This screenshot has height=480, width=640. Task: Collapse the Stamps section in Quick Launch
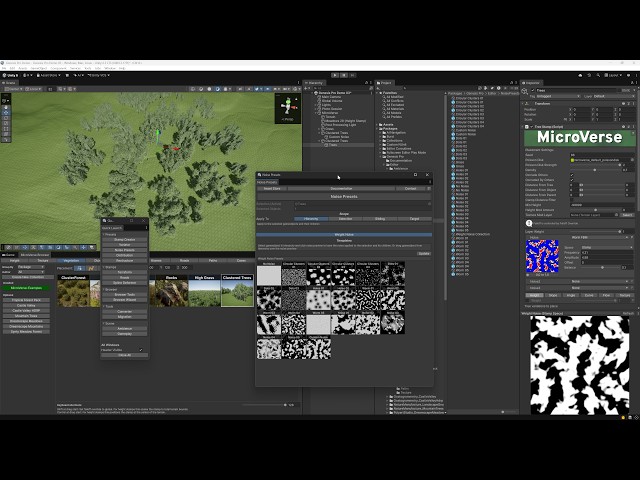104,267
